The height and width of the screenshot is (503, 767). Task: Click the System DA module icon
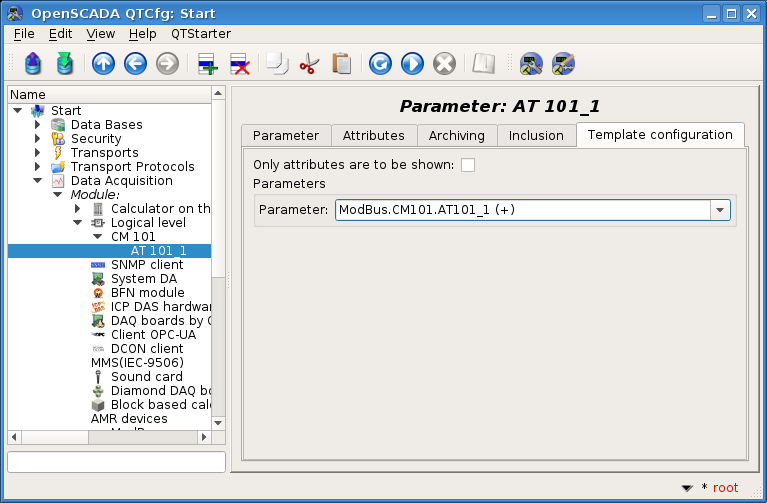pyautogui.click(x=98, y=279)
